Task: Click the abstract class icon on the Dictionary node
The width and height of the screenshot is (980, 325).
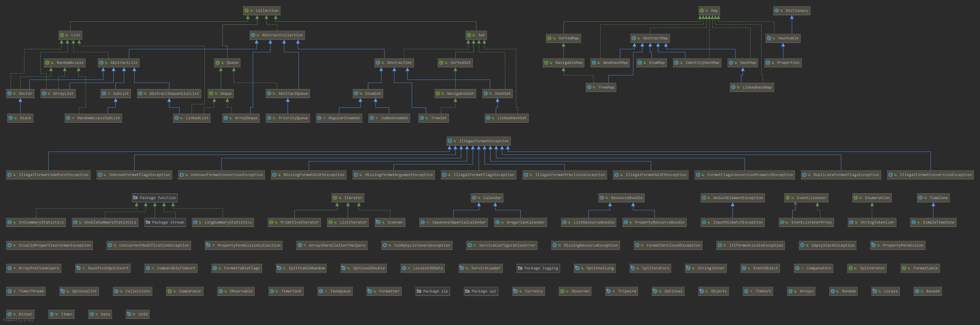Action: pyautogui.click(x=776, y=11)
